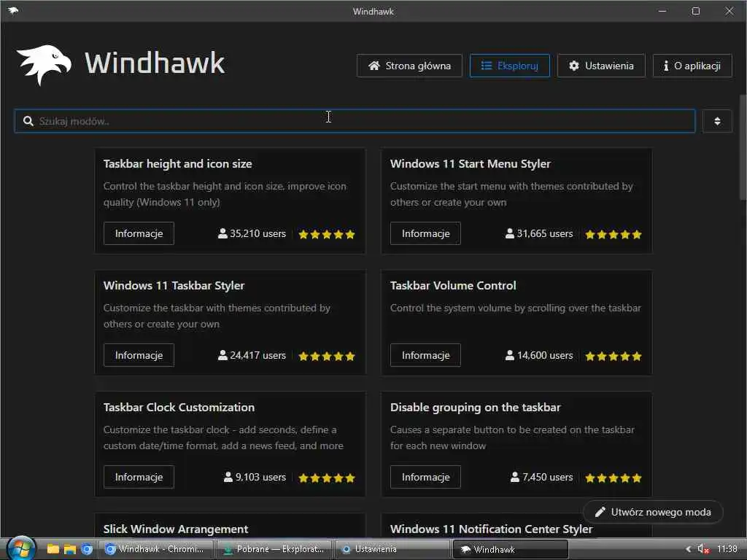
Task: Click the 31,665 users count
Action: (539, 234)
